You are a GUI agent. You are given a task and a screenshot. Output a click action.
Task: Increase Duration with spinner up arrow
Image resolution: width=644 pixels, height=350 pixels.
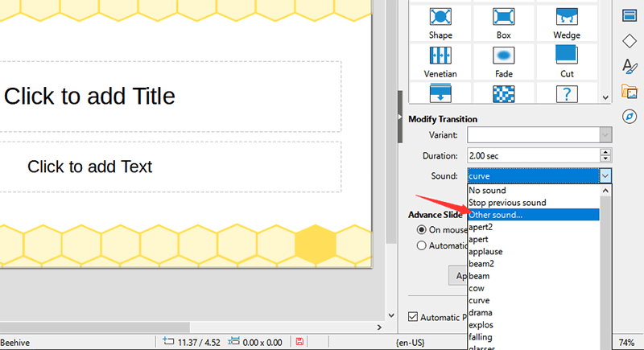pos(605,152)
